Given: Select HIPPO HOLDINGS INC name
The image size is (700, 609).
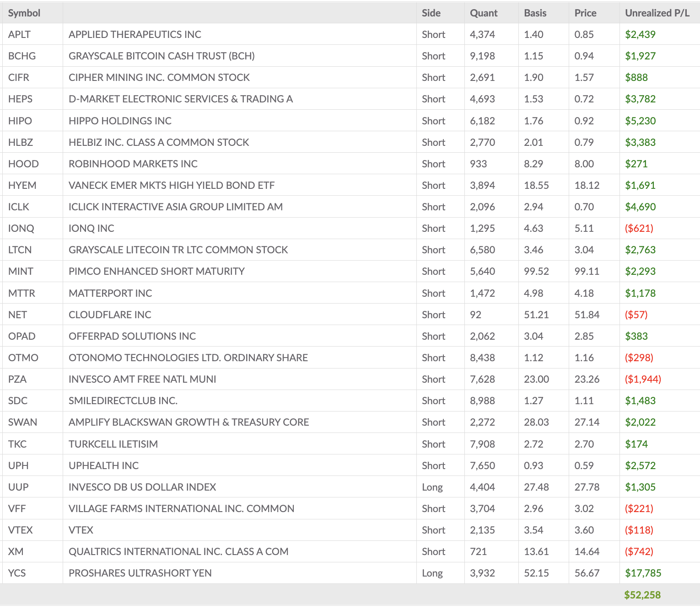Looking at the screenshot, I should tap(120, 121).
